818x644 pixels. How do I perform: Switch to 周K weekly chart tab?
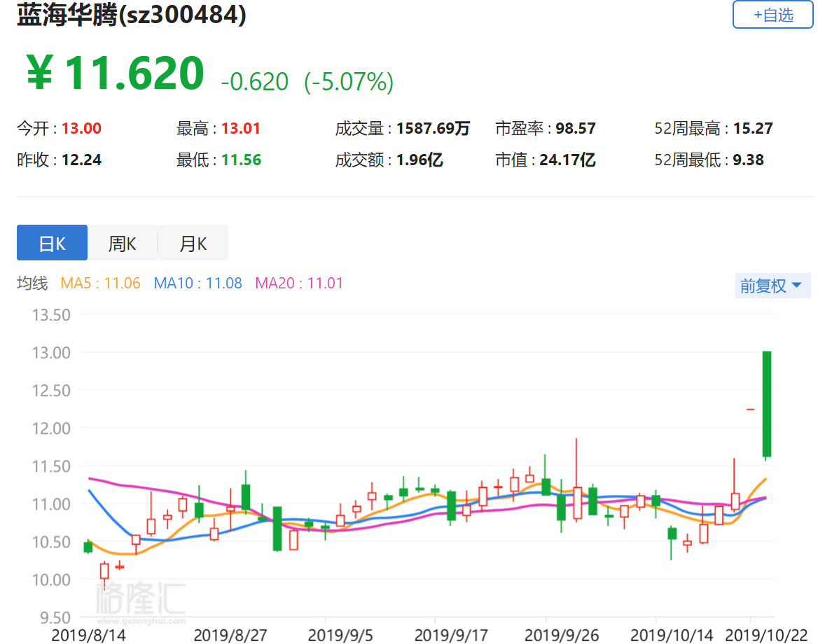coord(123,243)
